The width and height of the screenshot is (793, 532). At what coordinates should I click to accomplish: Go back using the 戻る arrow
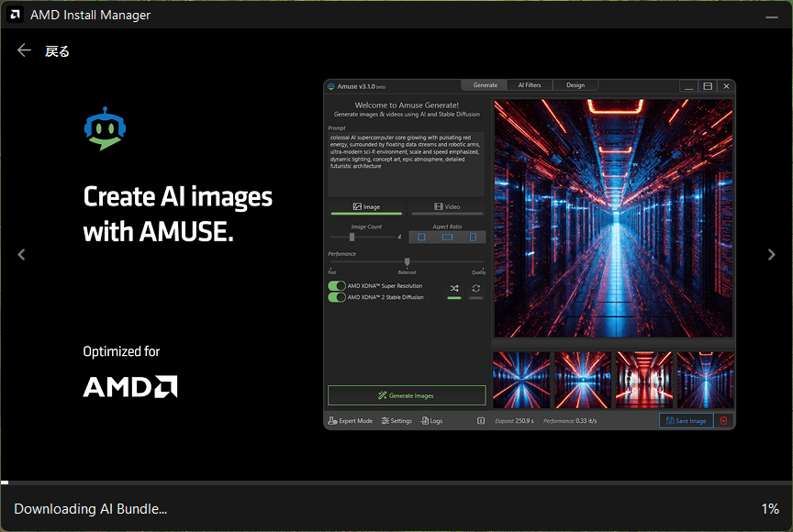tap(25, 50)
